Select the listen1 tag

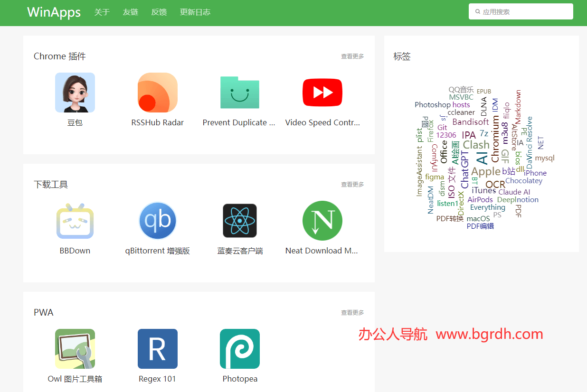click(448, 204)
